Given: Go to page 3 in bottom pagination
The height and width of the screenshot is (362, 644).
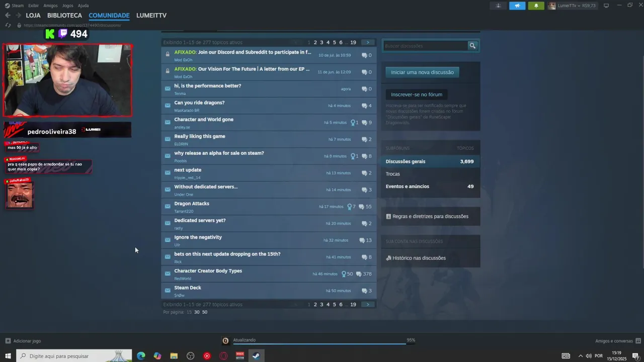Looking at the screenshot, I should 321,305.
